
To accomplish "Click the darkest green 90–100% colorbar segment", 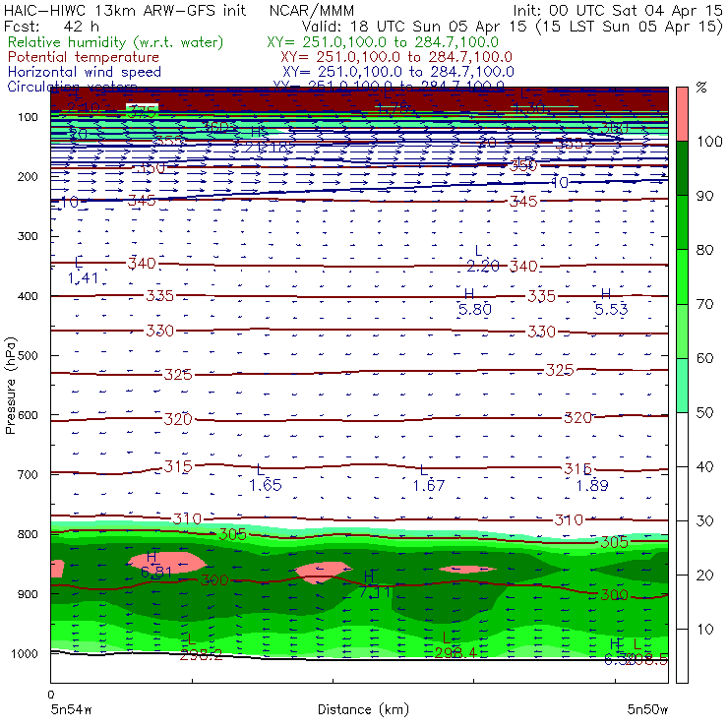I will click(682, 168).
